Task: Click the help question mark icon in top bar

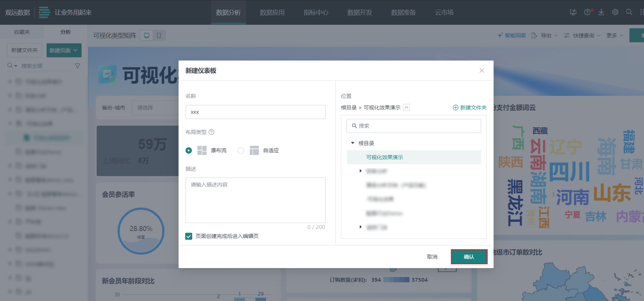Action: 587,12
